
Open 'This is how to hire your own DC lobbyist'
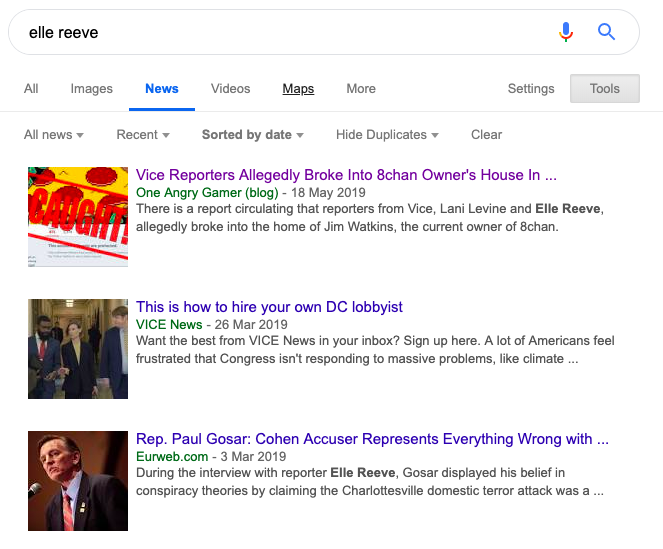(x=269, y=307)
